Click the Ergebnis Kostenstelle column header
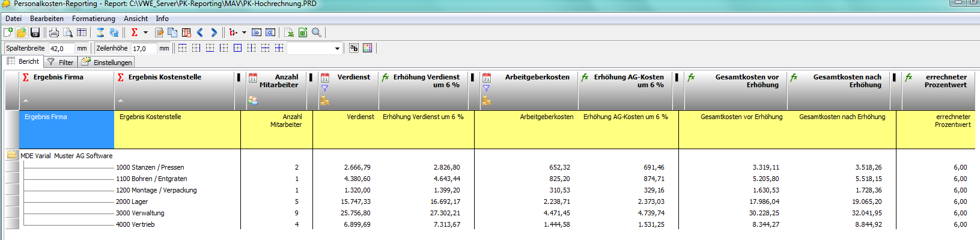The height and width of the screenshot is (240, 980). (165, 77)
